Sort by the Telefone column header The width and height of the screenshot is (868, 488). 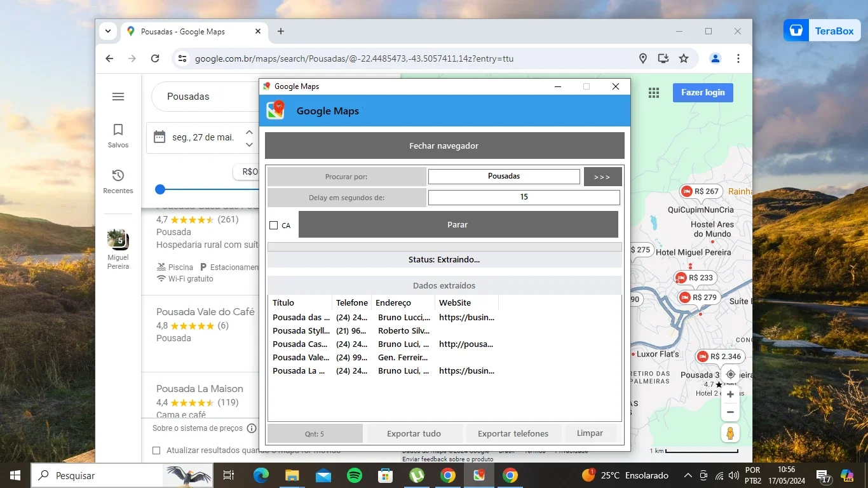[x=351, y=302]
